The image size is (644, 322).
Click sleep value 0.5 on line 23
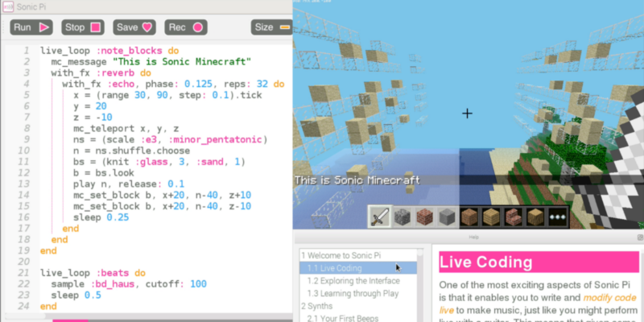93,295
